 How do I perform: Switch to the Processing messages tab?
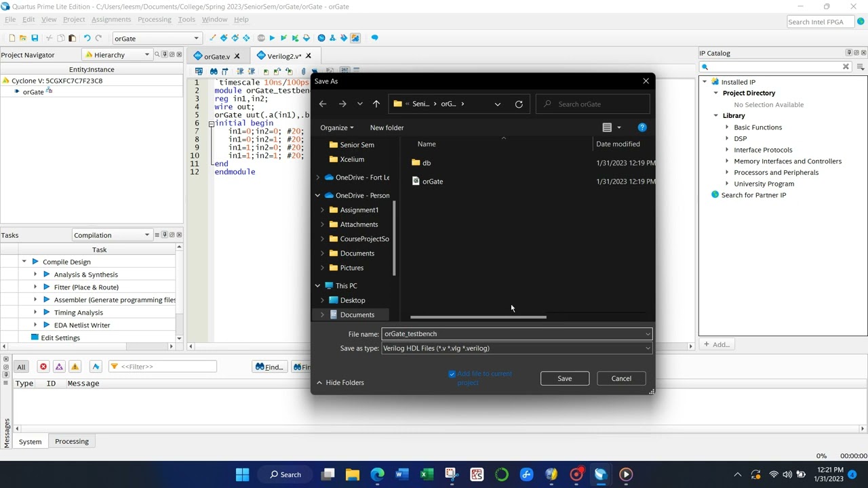pos(72,441)
